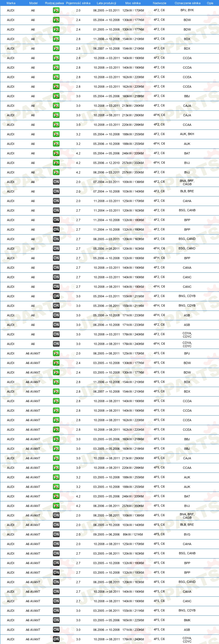Select 'BNG, CDYB' in A6 Avant row
Viewport: 219px width, 644px height.
(187, 610)
